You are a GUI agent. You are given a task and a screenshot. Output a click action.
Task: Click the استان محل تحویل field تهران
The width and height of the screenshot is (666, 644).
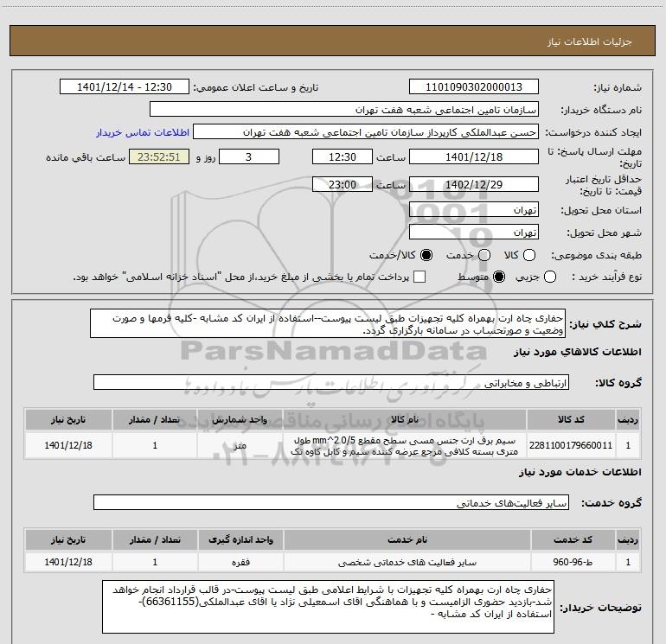(474, 210)
